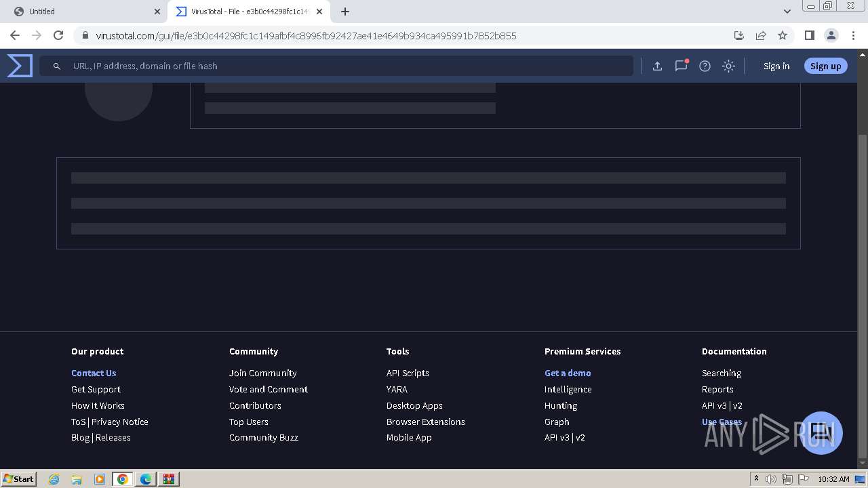Open Graph link
This screenshot has width=868, height=488.
tap(557, 422)
